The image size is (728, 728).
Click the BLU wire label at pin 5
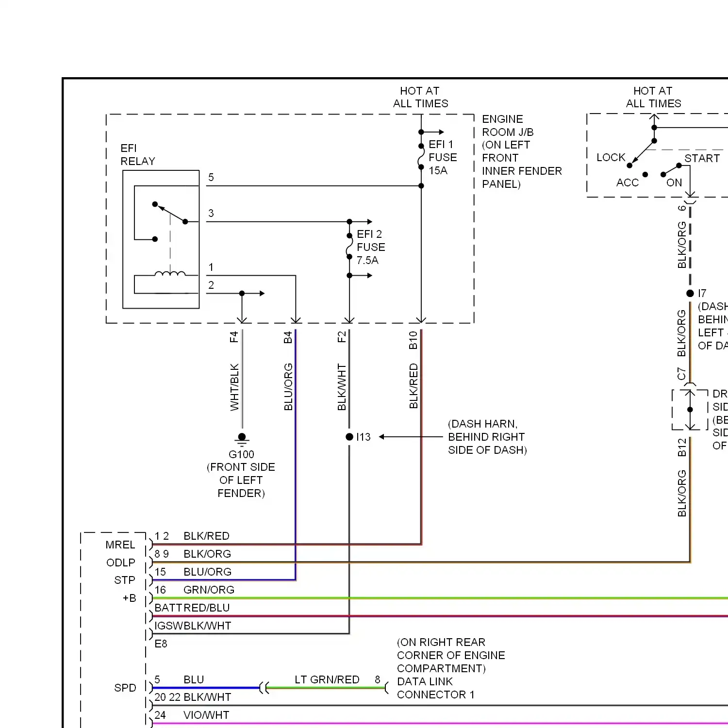pos(194,679)
